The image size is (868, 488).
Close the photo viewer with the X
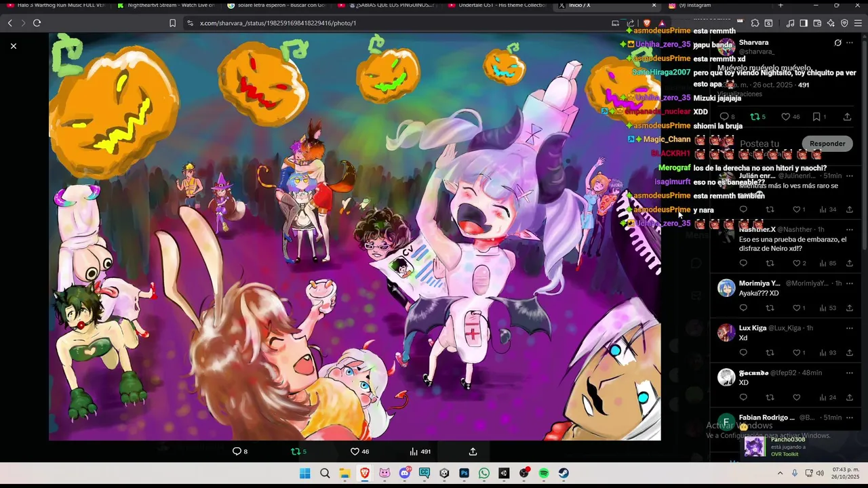[x=13, y=46]
